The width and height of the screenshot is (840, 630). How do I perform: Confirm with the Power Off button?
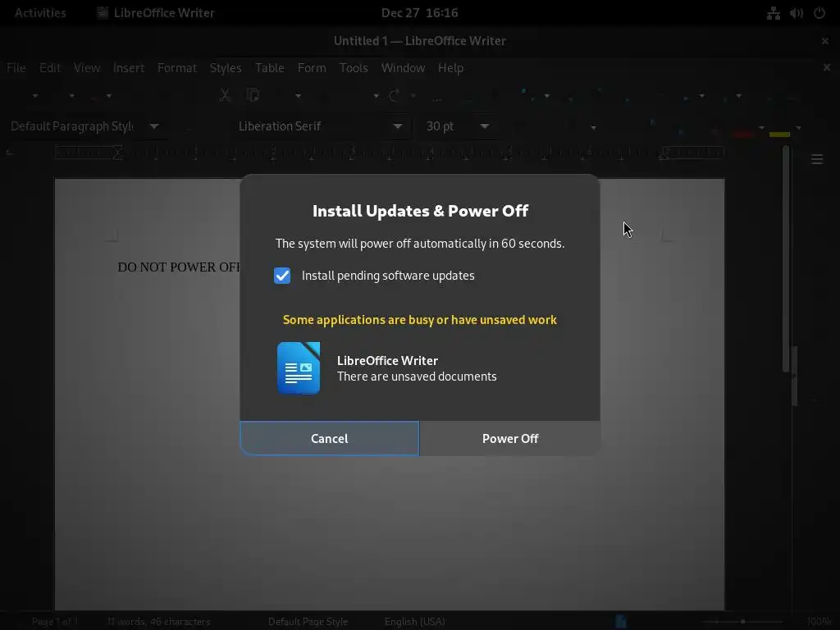click(510, 438)
